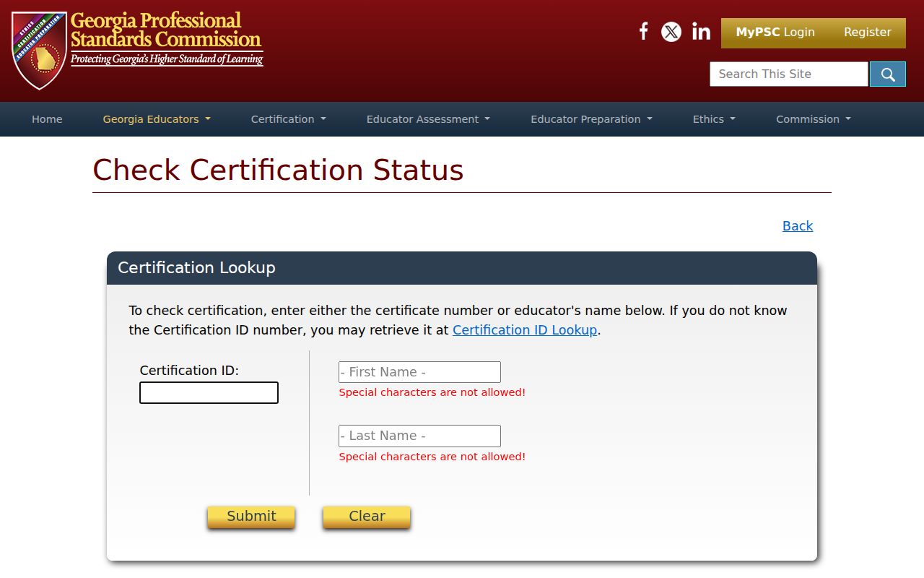Go to the Home menu item

(x=47, y=119)
